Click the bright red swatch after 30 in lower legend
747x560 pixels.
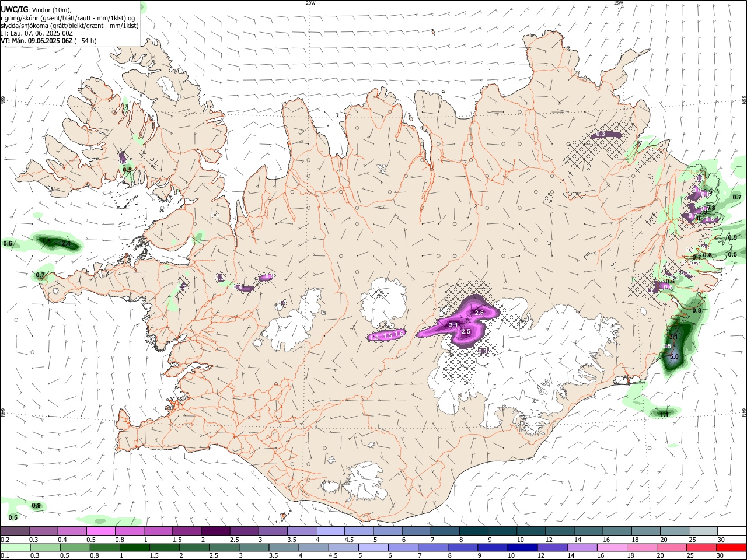[x=732, y=547]
